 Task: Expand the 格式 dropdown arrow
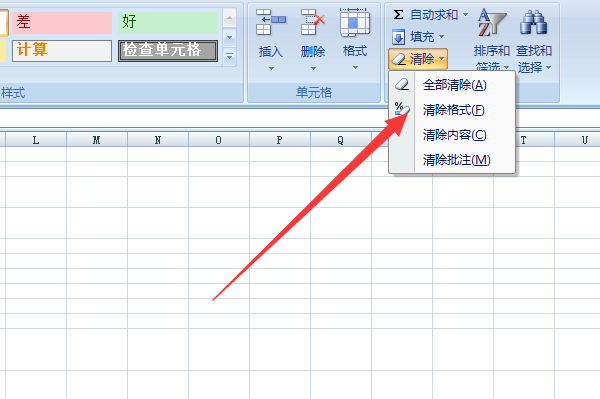coord(355,68)
